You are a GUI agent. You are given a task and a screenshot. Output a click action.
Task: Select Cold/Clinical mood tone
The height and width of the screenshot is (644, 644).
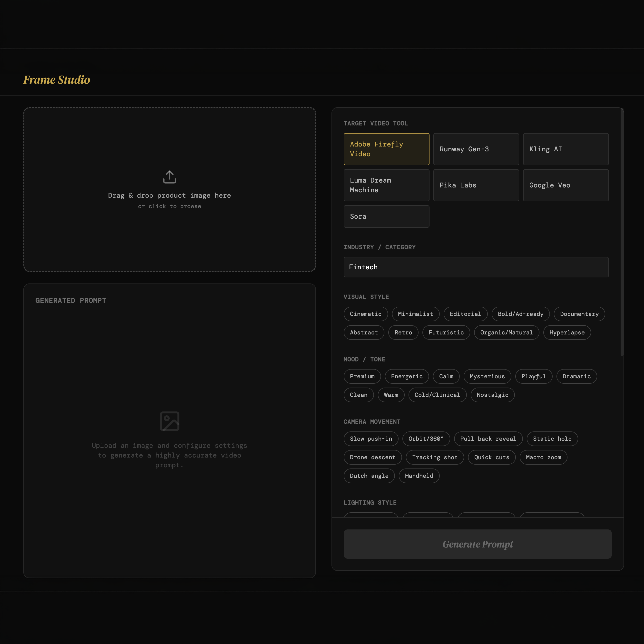tap(437, 395)
